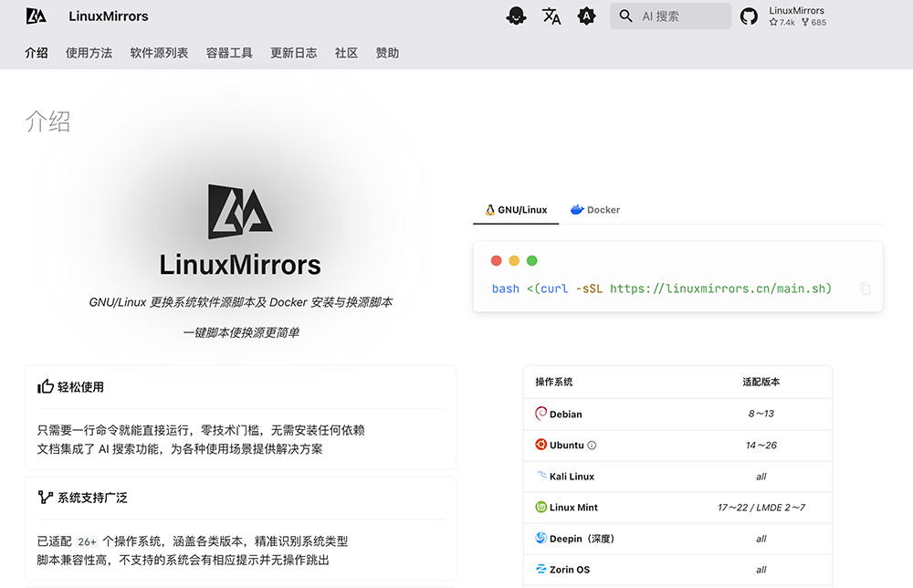Click the Kali Linux row name
This screenshot has width=913, height=588.
[x=572, y=477]
